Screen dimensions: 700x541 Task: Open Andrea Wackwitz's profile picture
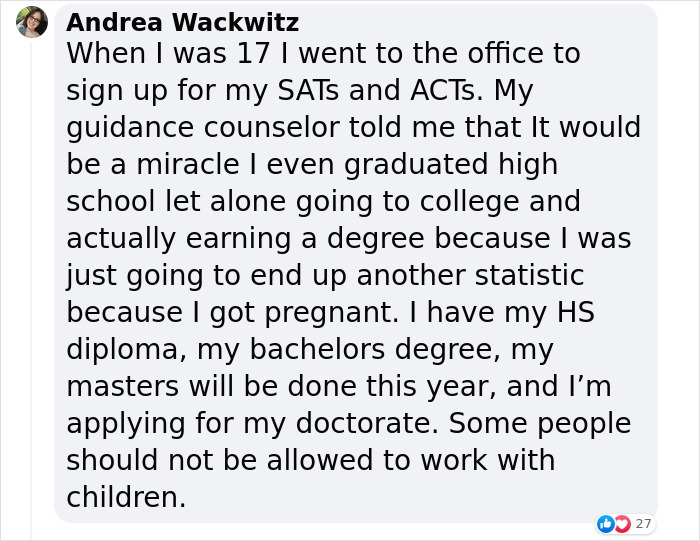click(x=32, y=21)
